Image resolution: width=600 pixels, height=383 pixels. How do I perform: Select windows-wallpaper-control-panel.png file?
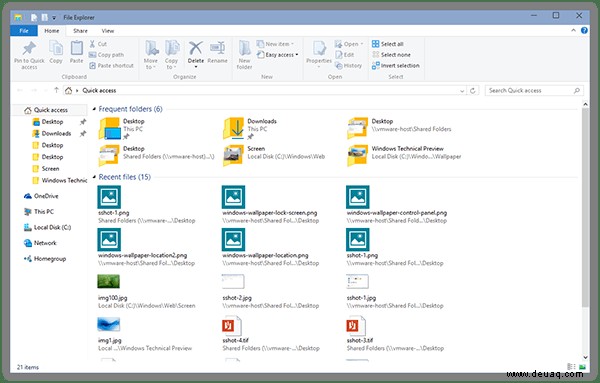tap(397, 205)
